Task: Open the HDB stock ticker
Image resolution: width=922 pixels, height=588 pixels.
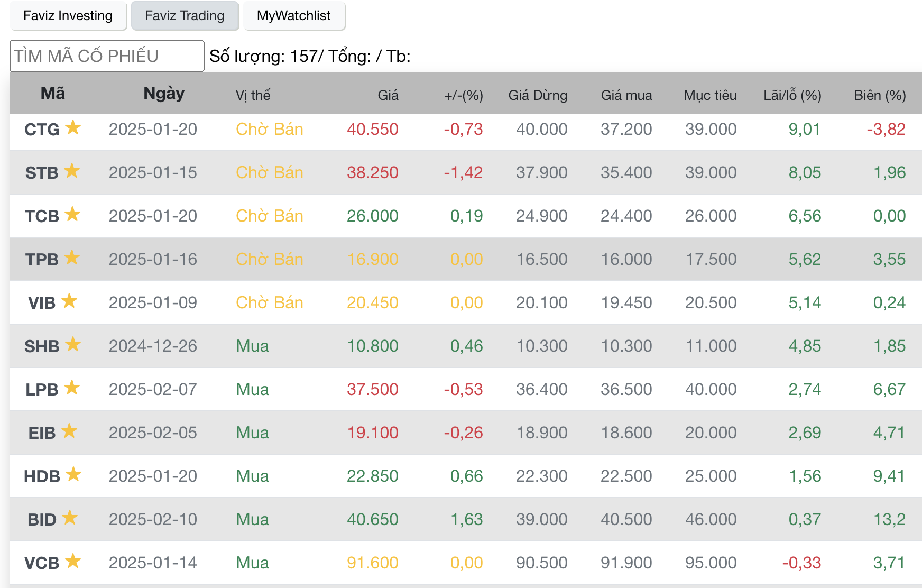Action: click(42, 476)
